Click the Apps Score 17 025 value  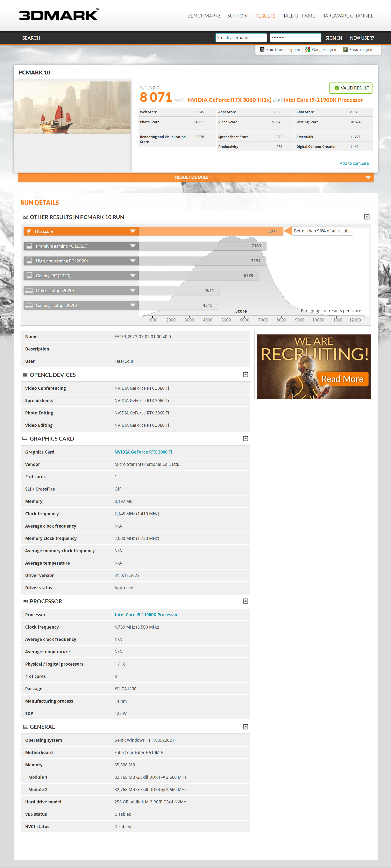click(277, 112)
